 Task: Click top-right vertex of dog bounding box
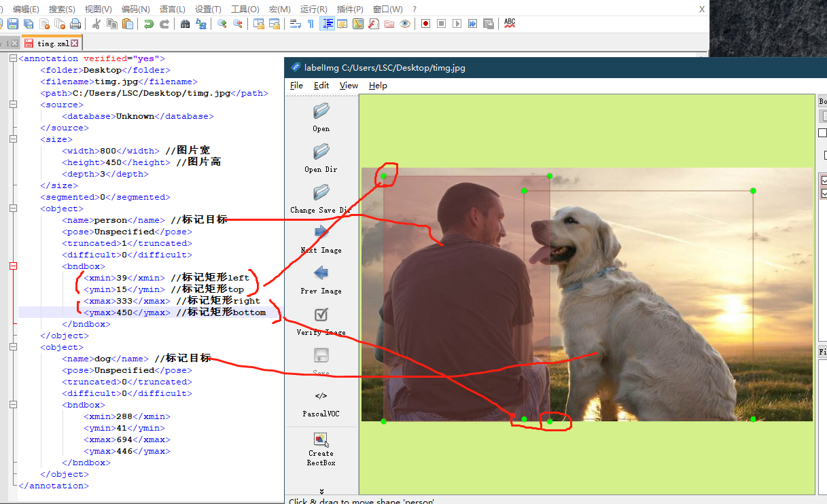(753, 191)
